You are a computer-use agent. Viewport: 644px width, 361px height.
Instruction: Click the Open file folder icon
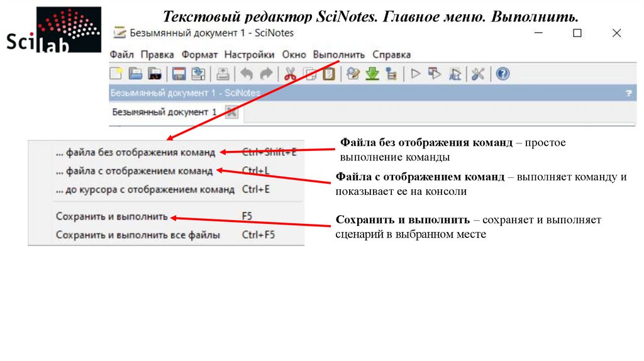136,74
